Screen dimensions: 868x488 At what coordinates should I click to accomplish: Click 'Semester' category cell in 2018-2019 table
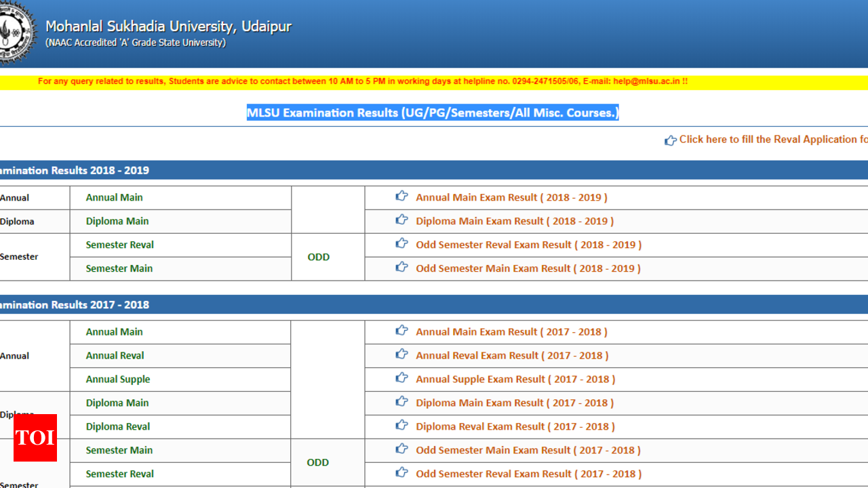pos(35,257)
